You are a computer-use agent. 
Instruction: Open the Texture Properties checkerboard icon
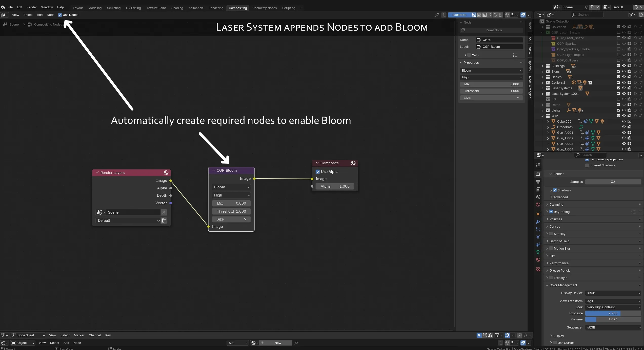[x=538, y=269]
